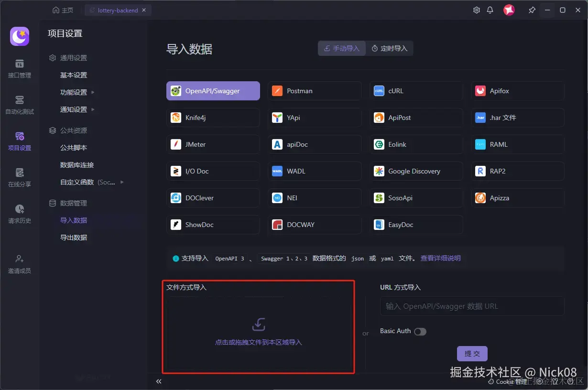The width and height of the screenshot is (588, 390).
Task: Go to 主页 tab
Action: (63, 10)
